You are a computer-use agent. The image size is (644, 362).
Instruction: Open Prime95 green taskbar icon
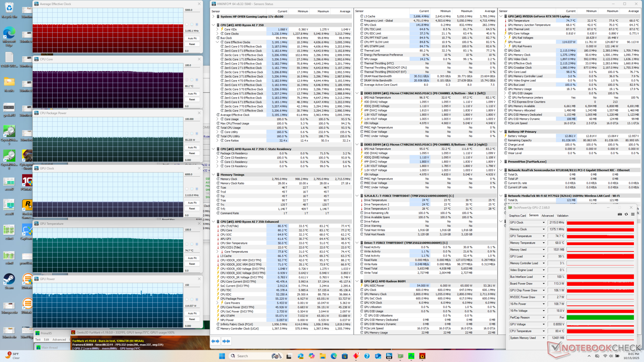click(411, 356)
